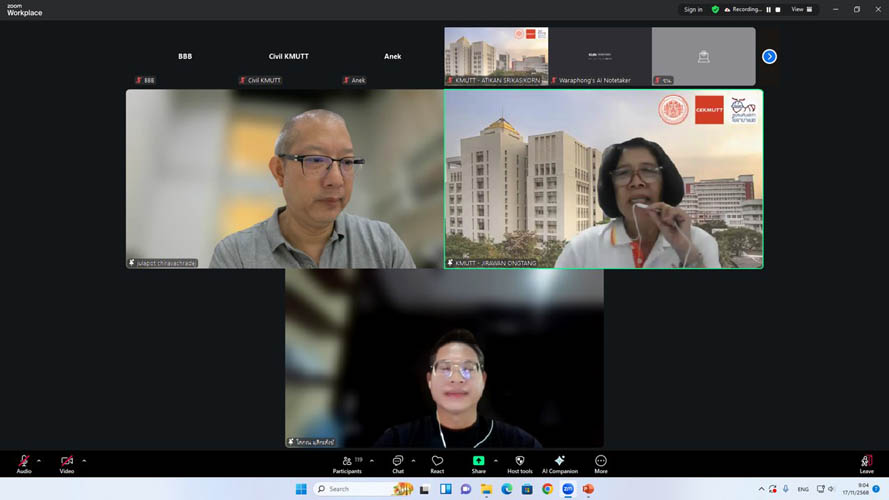Image resolution: width=889 pixels, height=500 pixels.
Task: Leave the meeting
Action: coord(866,463)
